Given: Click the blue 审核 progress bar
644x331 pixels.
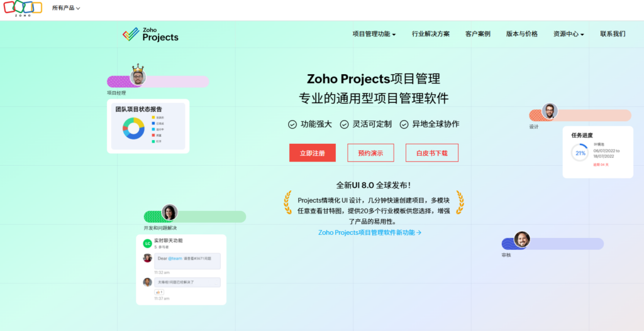Looking at the screenshot, I should [552, 244].
